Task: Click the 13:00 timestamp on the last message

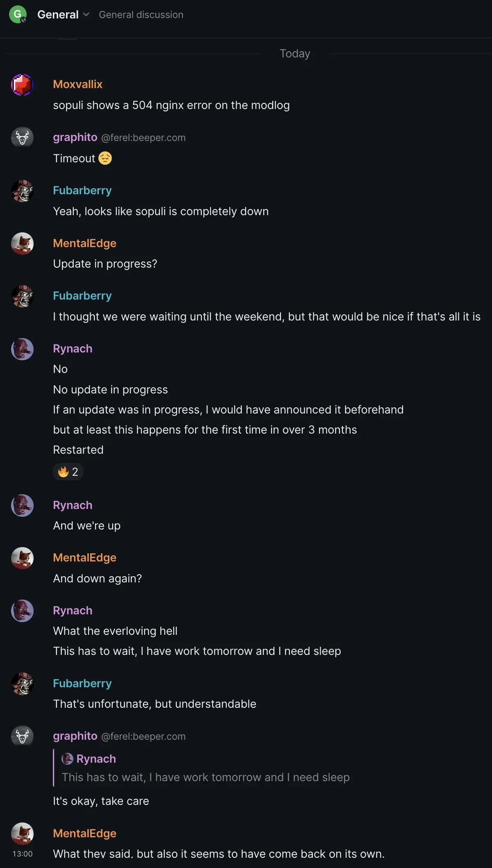Action: 22,854
